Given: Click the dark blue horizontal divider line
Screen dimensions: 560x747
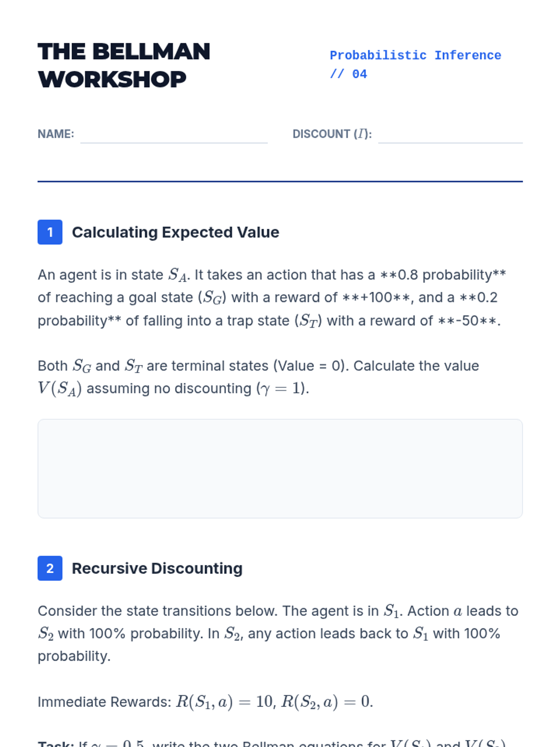Looking at the screenshot, I should click(280, 181).
